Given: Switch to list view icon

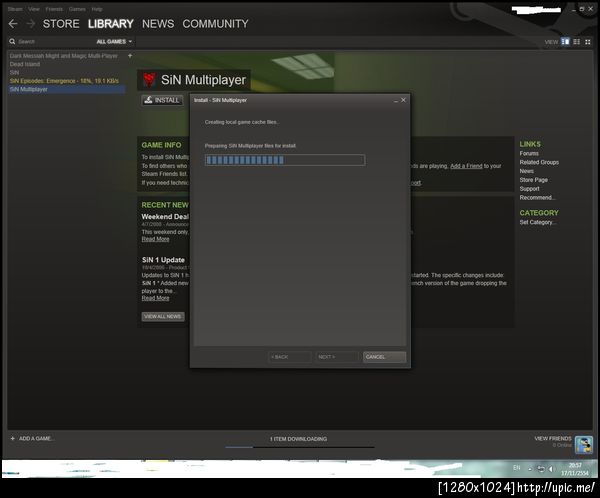Looking at the screenshot, I should coord(577,42).
